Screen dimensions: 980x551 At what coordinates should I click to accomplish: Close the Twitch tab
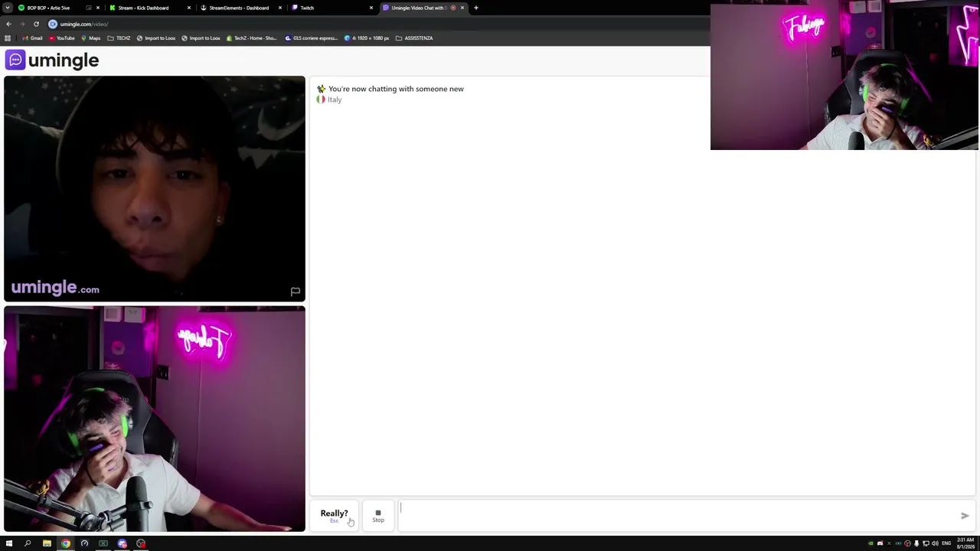pos(371,8)
